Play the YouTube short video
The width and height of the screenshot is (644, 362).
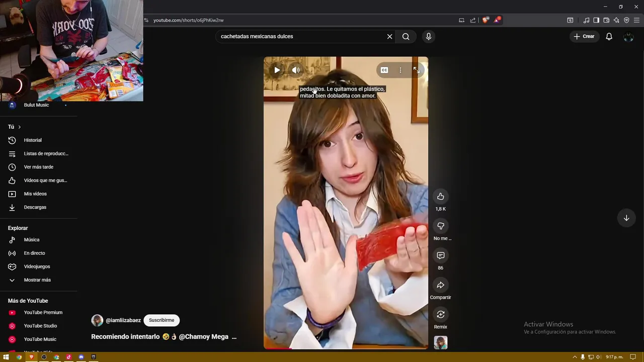point(277,70)
